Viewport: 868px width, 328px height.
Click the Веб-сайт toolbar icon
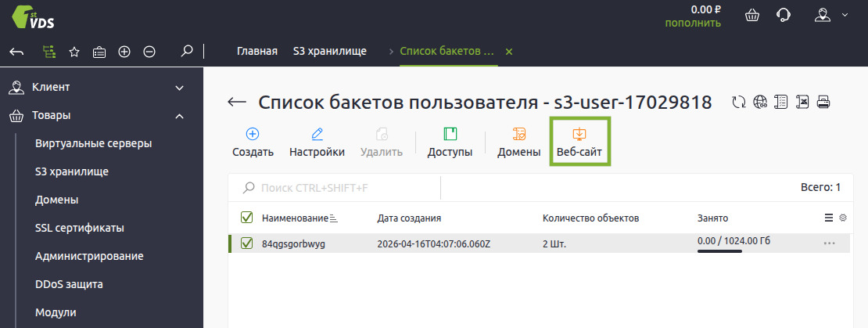(579, 142)
